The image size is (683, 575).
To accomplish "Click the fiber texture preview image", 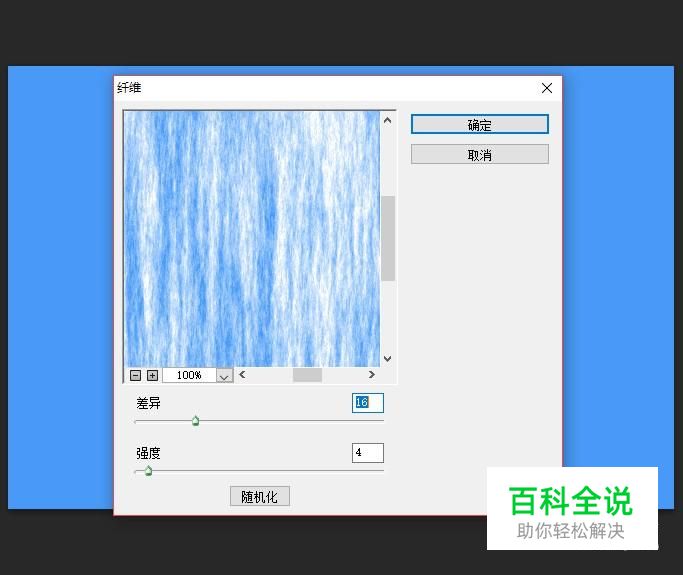I will [252, 239].
